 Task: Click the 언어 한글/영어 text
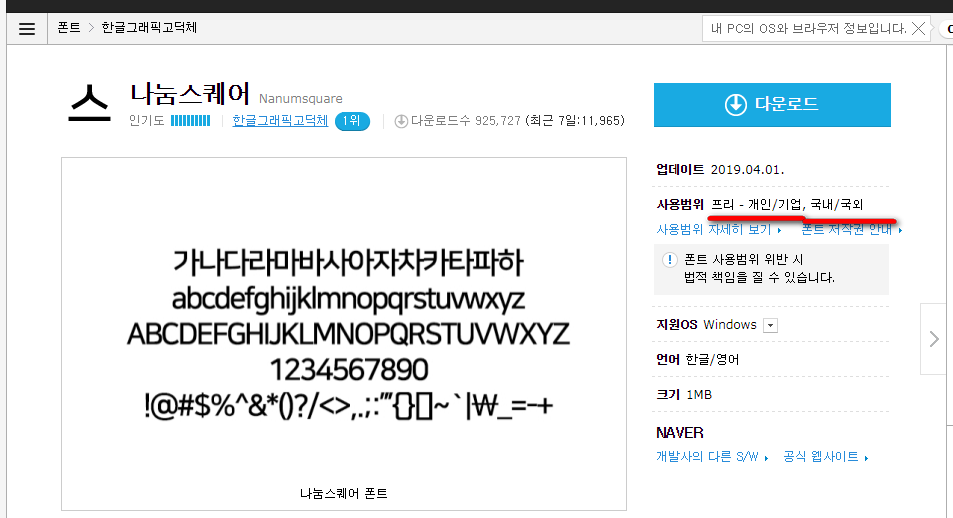[x=698, y=359]
